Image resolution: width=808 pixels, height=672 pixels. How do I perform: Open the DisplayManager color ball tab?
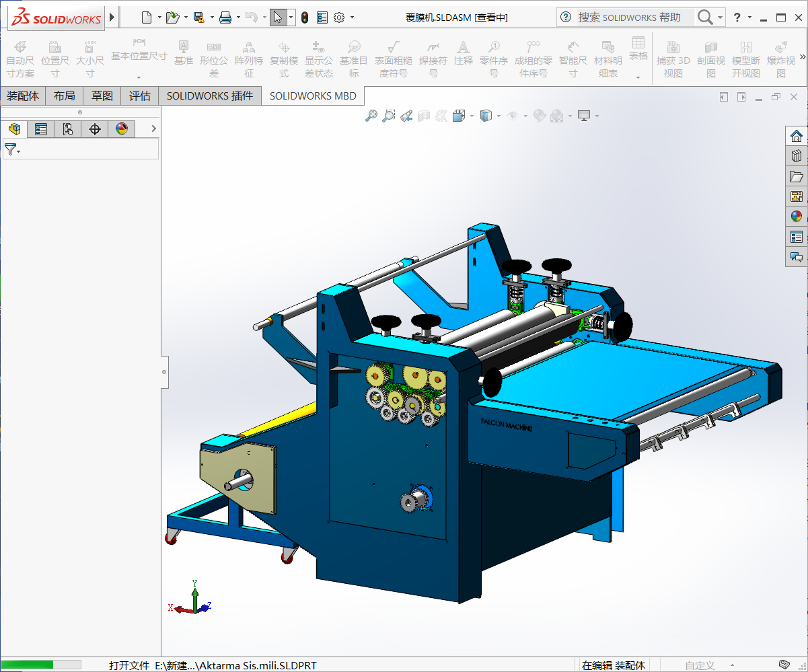pos(122,128)
